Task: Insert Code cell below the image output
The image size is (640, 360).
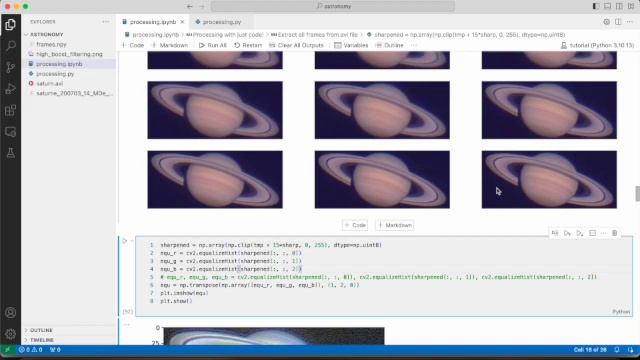Action: click(355, 225)
